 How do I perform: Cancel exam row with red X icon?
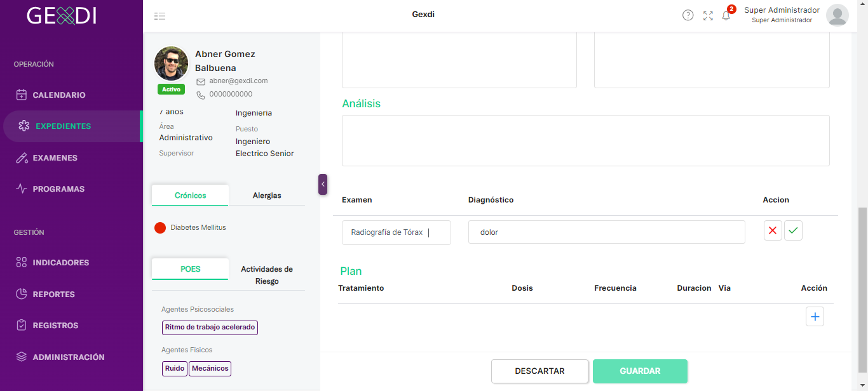pos(773,231)
